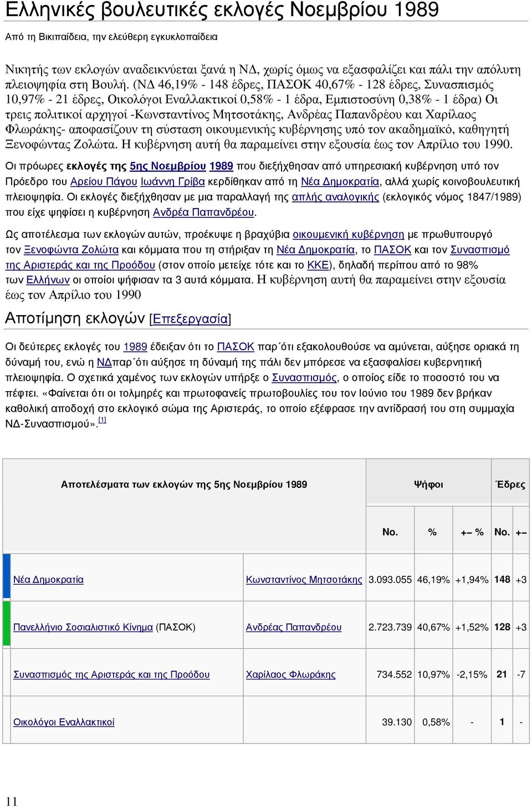This screenshot has width=532, height=807.
Task: Click the seat change cell '-7'
Action: point(521,674)
